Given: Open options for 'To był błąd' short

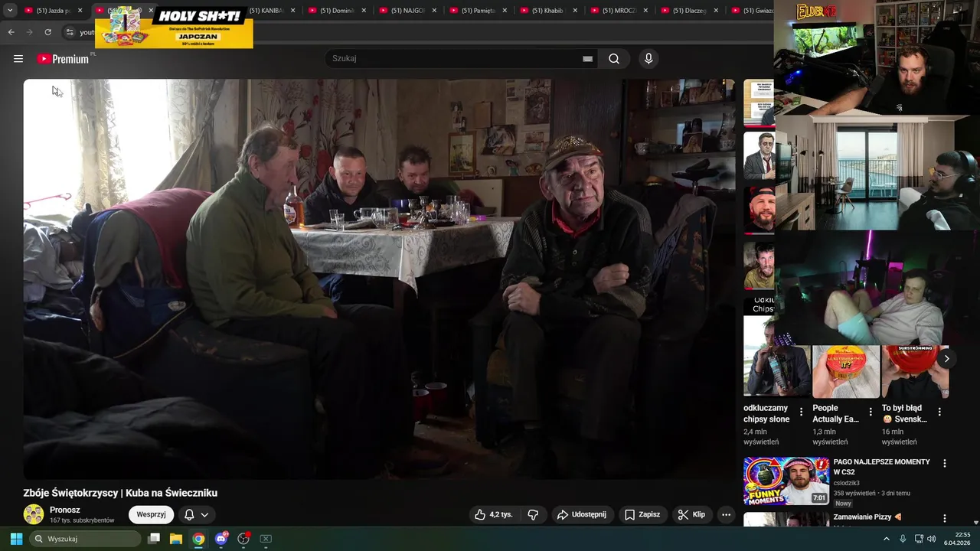Looking at the screenshot, I should point(939,412).
